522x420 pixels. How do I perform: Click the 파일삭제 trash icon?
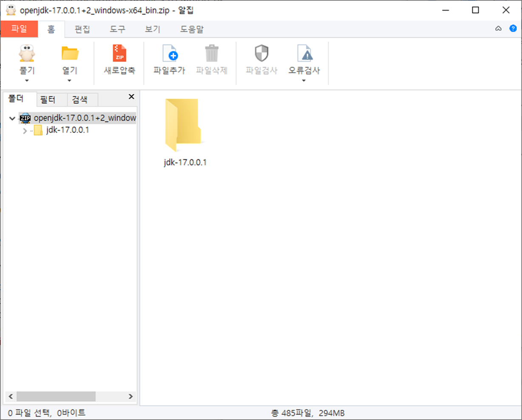212,54
